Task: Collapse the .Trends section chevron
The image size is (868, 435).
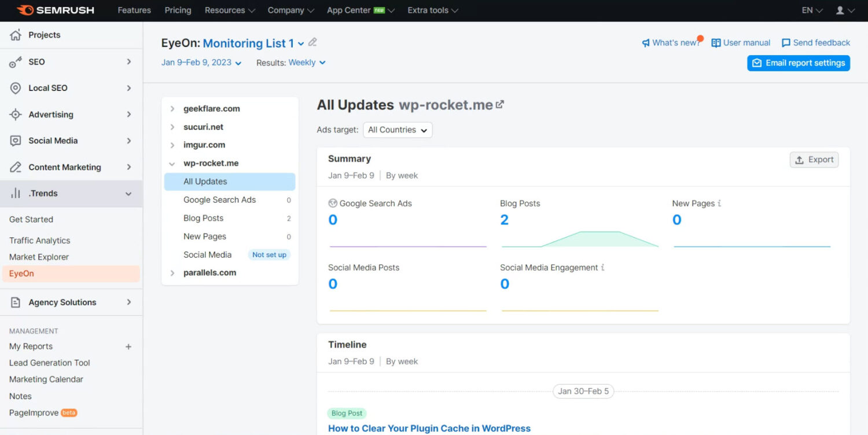Action: coord(128,193)
